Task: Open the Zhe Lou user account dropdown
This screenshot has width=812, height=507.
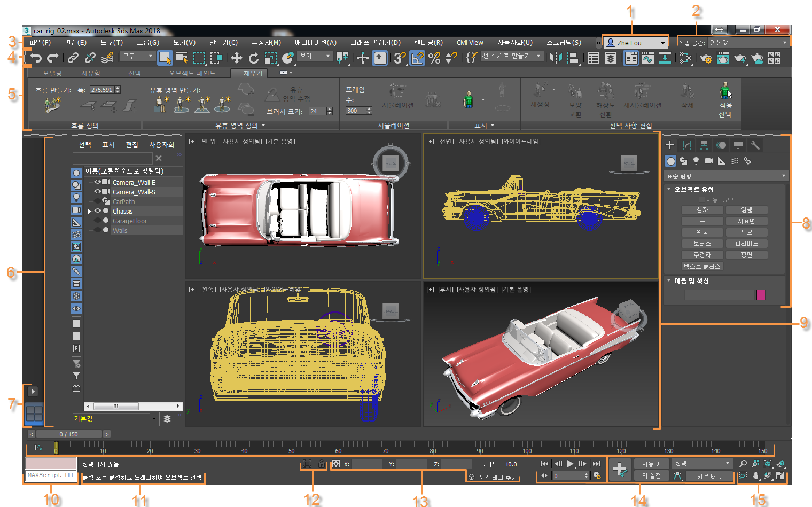Action: click(635, 43)
